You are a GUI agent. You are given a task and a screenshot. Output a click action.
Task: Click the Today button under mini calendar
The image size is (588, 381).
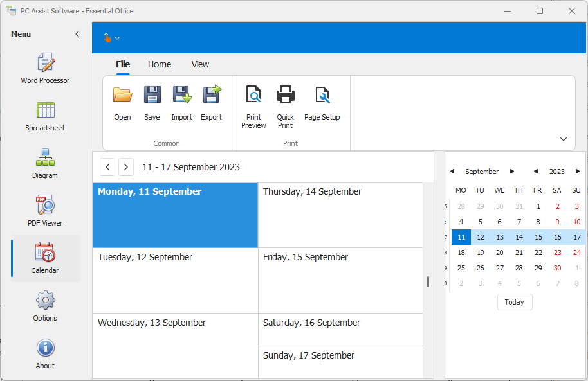click(x=514, y=302)
